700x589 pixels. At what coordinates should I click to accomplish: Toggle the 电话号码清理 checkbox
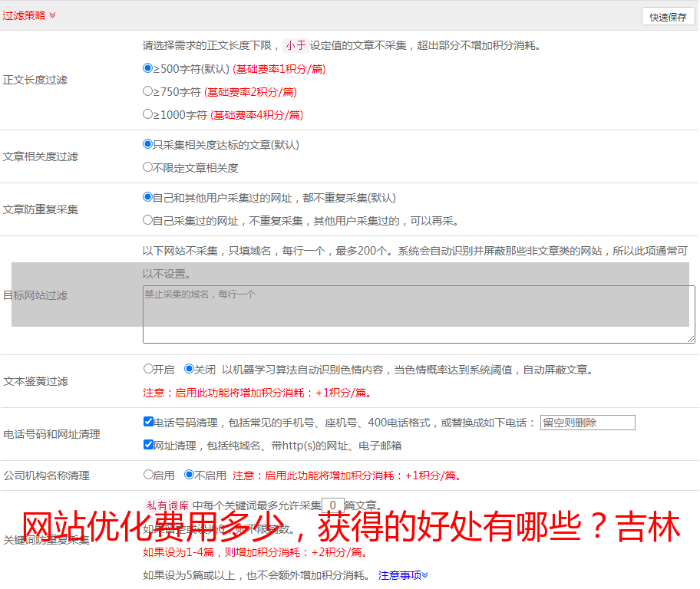tap(149, 422)
